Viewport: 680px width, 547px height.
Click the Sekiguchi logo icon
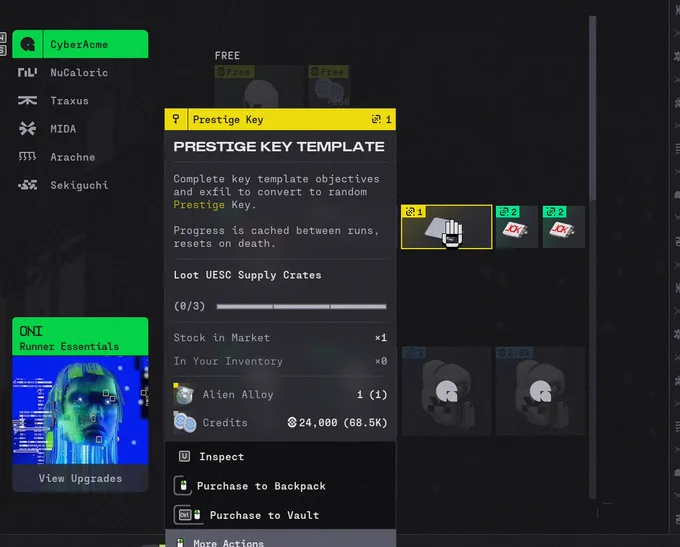[x=27, y=185]
